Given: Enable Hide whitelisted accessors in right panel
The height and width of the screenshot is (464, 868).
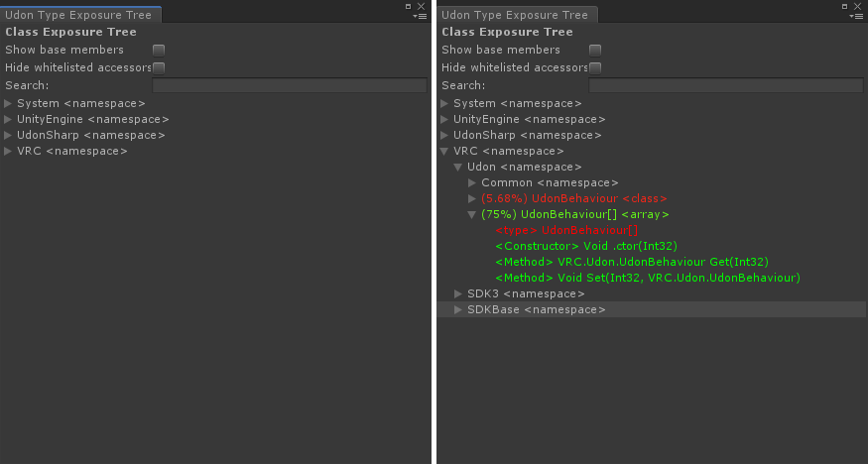Looking at the screenshot, I should (595, 68).
